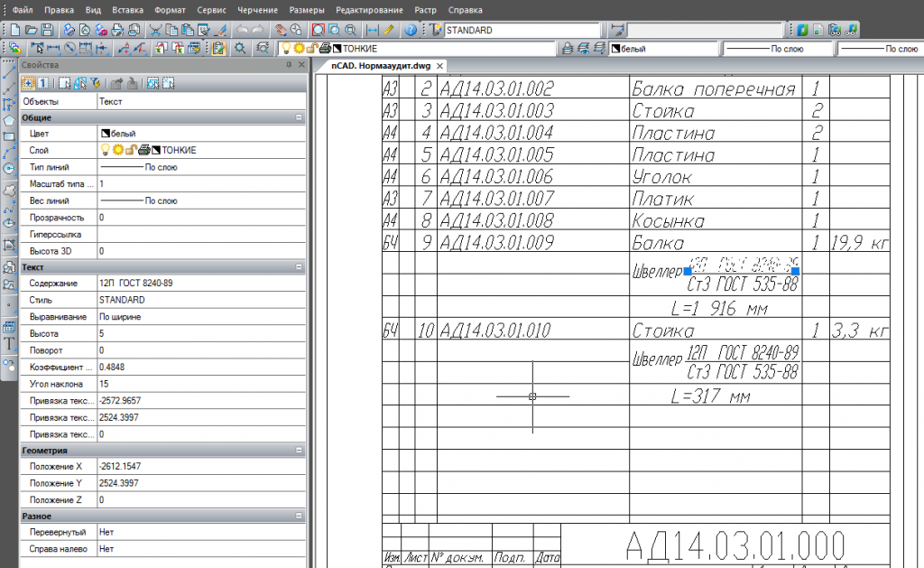Image resolution: width=924 pixels, height=568 pixels.
Task: Close the Свойства panel
Action: point(301,65)
